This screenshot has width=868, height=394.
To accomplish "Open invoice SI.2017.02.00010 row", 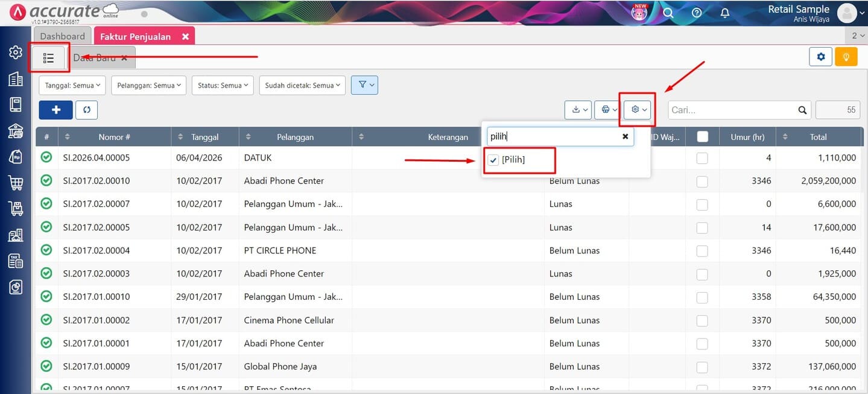I will 97,181.
